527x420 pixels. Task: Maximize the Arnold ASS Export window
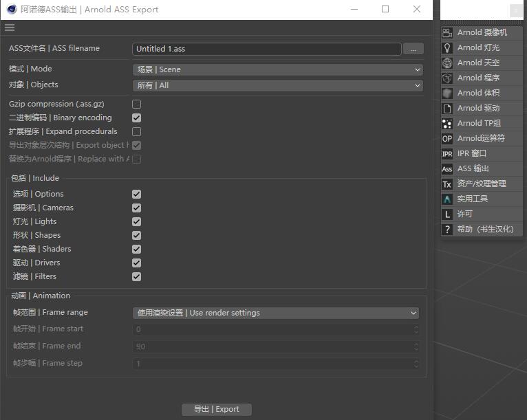pyautogui.click(x=385, y=10)
